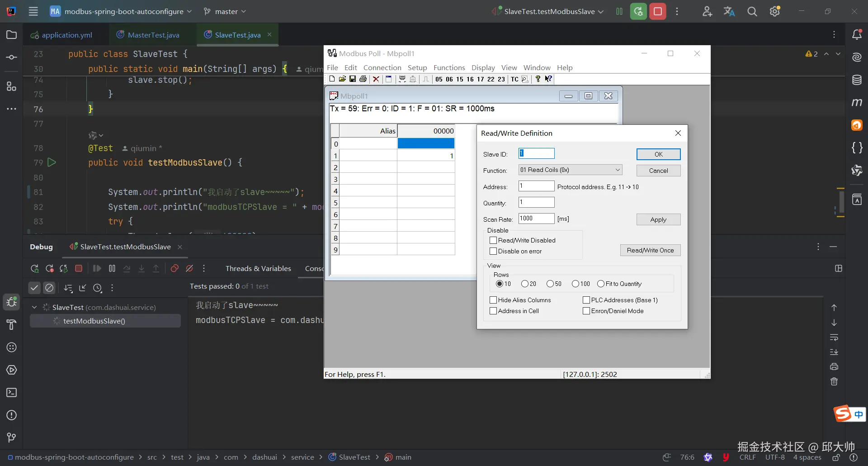Screen dimensions: 868x466
Task: Click the Mute Breakpoints icon
Action: click(x=189, y=268)
